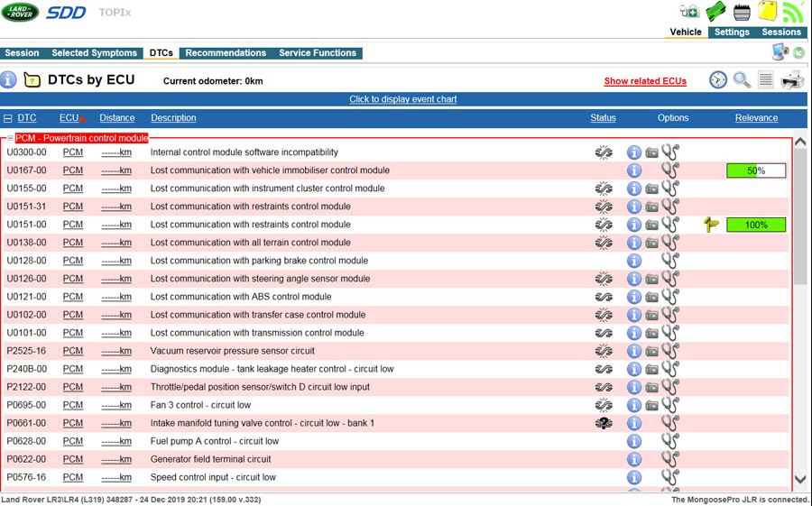Click info icon for U0101-00 transmission row
812x506 pixels.
pos(634,333)
